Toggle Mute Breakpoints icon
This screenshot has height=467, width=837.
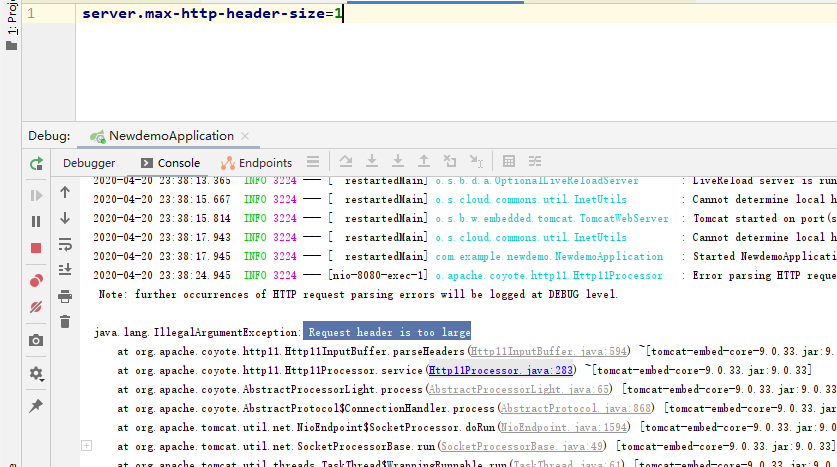point(36,307)
